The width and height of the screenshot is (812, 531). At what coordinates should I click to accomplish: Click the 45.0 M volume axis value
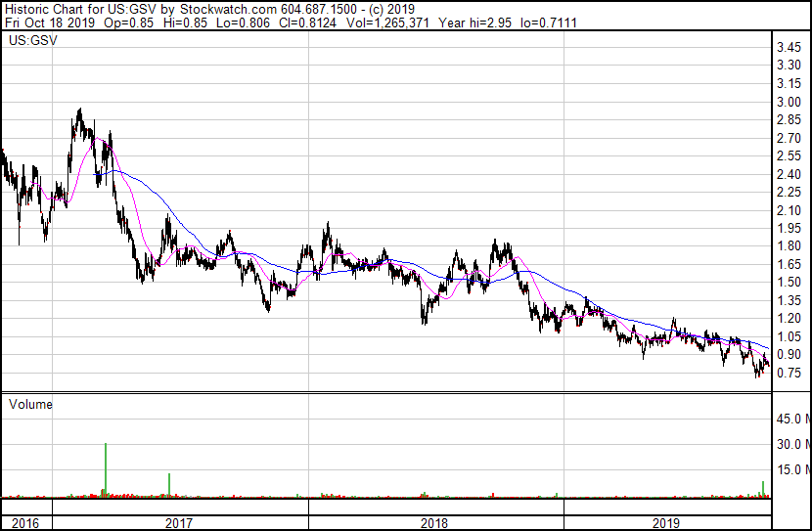793,419
